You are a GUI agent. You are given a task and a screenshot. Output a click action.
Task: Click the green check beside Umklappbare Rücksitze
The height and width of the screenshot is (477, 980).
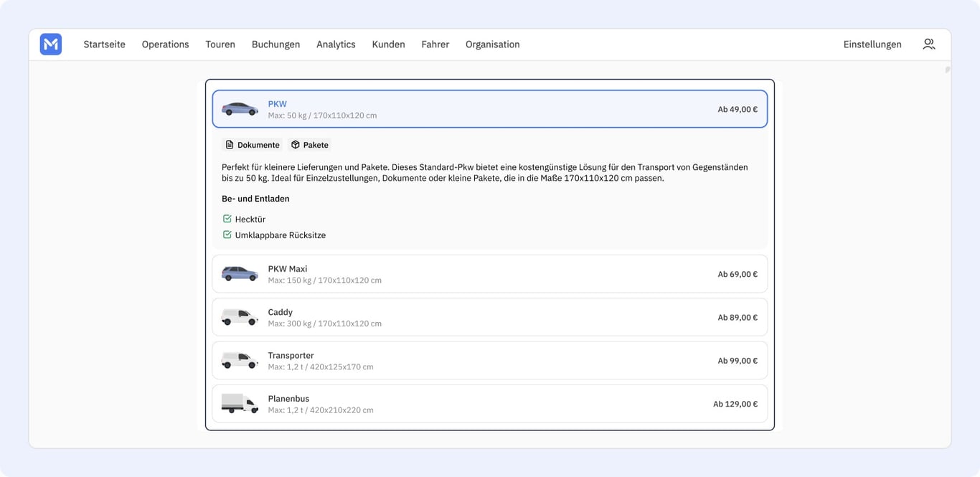227,235
